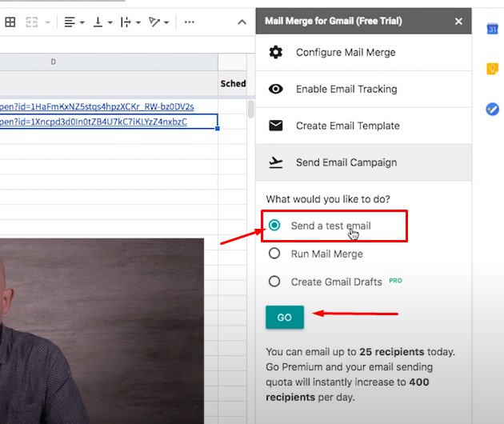Click the eye icon for email tracking
Image resolution: width=504 pixels, height=424 pixels.
[276, 89]
